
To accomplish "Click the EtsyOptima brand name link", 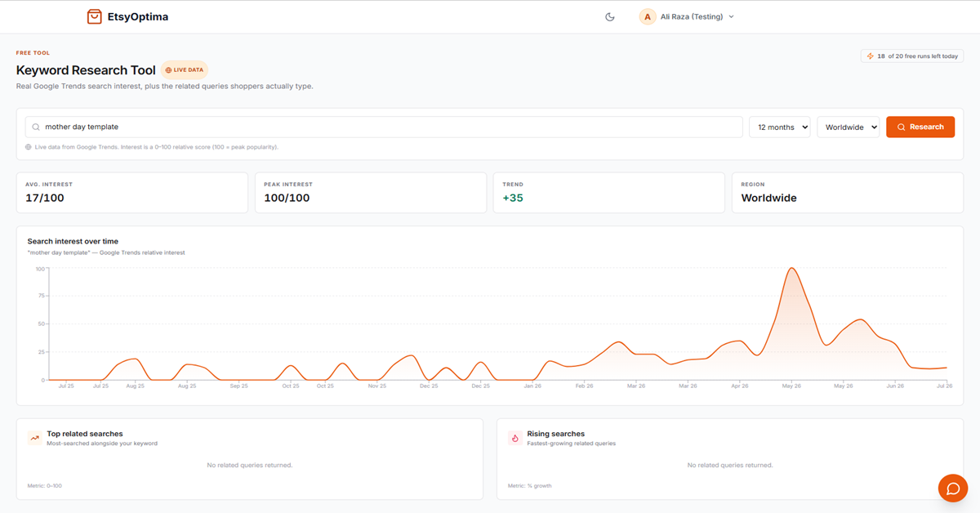I will tap(138, 16).
